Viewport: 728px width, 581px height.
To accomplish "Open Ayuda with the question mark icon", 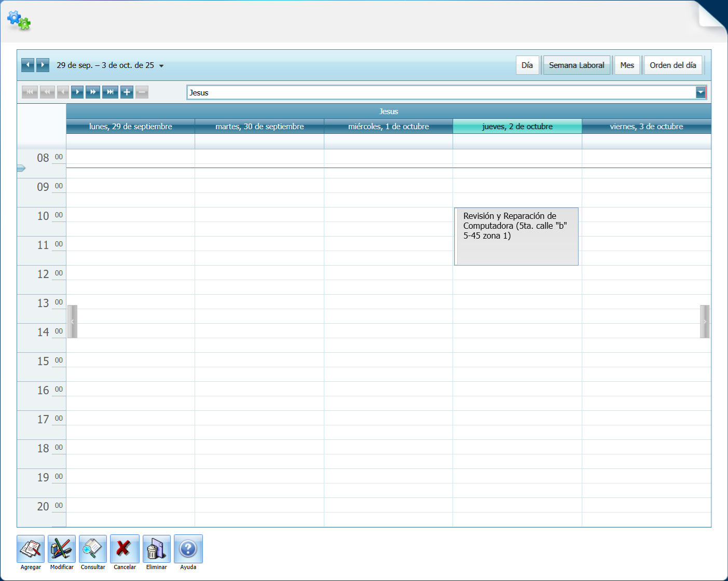I will tap(188, 548).
